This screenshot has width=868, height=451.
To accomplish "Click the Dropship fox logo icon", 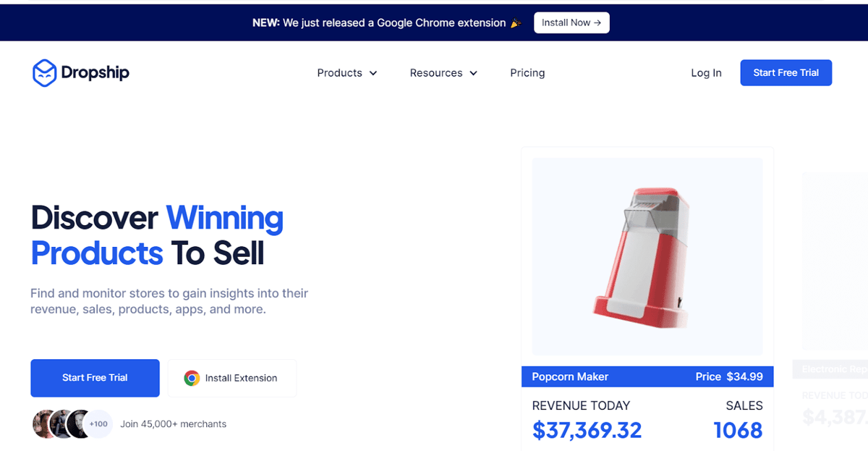I will (x=44, y=73).
